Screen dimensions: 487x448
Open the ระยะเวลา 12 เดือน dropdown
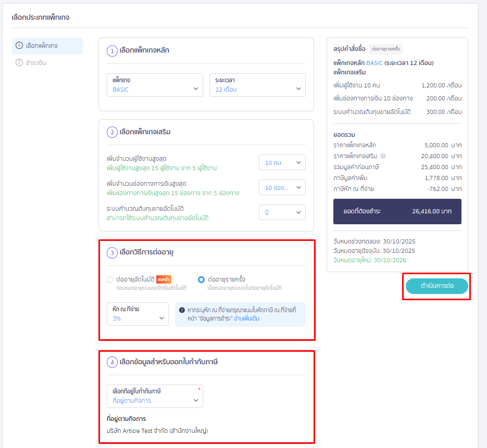(257, 85)
